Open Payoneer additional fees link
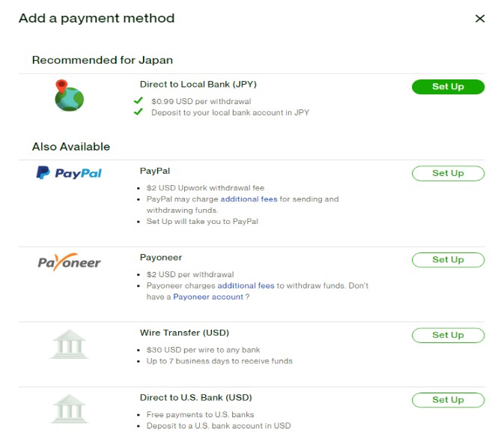Viewport: 498px width, 448px height. (x=246, y=285)
